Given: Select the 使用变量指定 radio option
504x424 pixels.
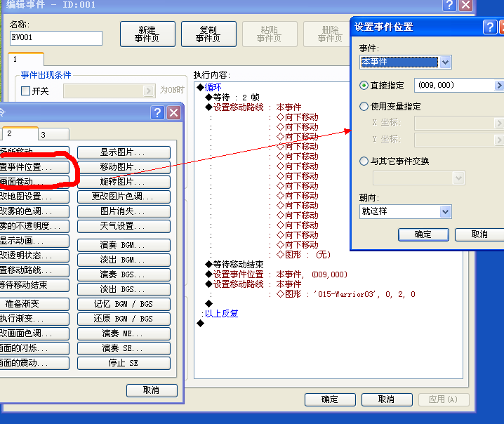Looking at the screenshot, I should [x=364, y=107].
